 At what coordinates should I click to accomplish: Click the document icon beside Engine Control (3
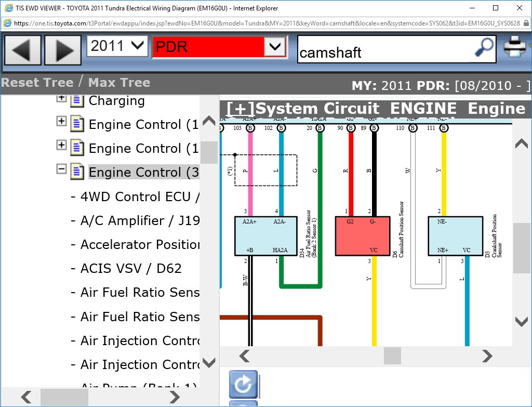(77, 172)
